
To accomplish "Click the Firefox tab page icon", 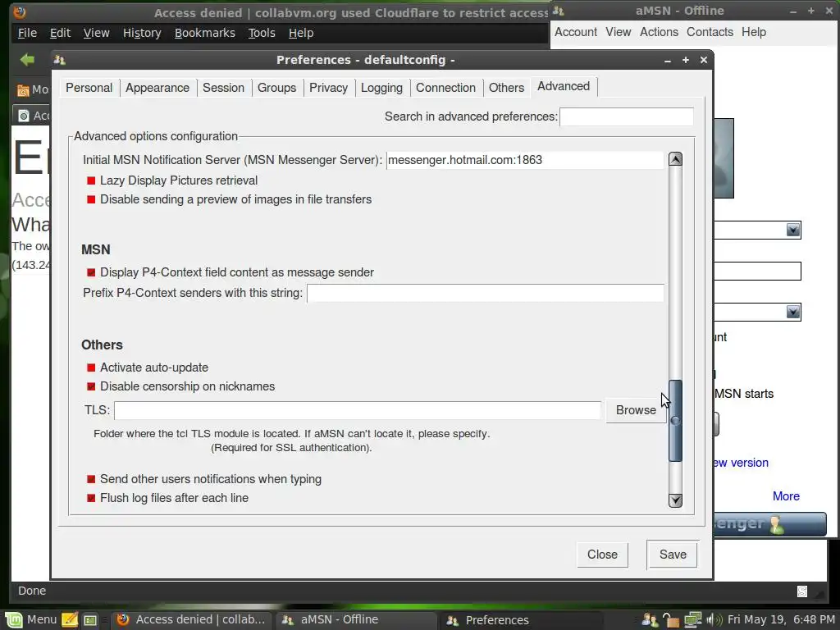I will 24,116.
